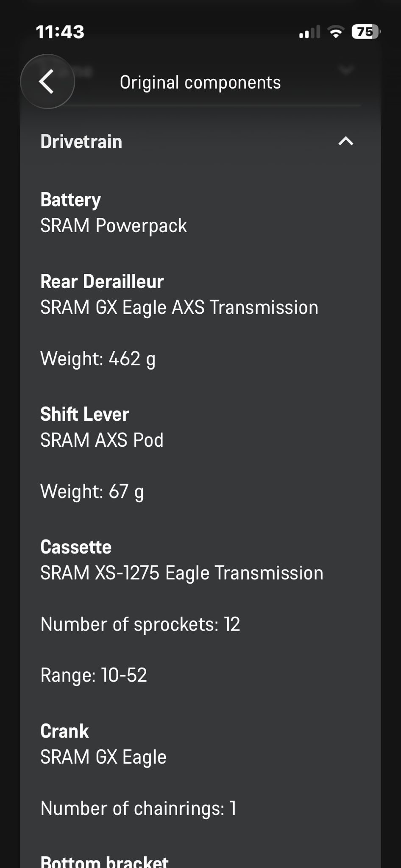
Task: Select SRAM XS-1275 Eagle Transmission cassette
Action: (x=182, y=573)
